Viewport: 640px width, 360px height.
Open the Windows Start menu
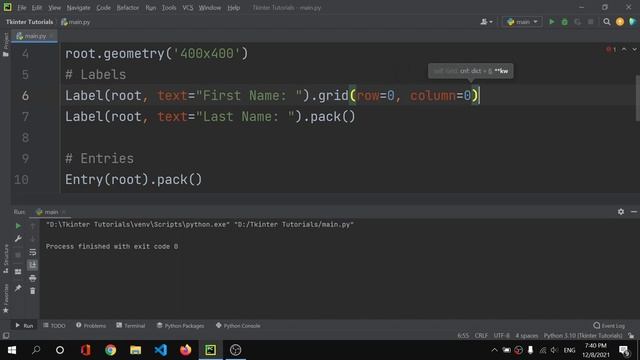tap(11, 350)
